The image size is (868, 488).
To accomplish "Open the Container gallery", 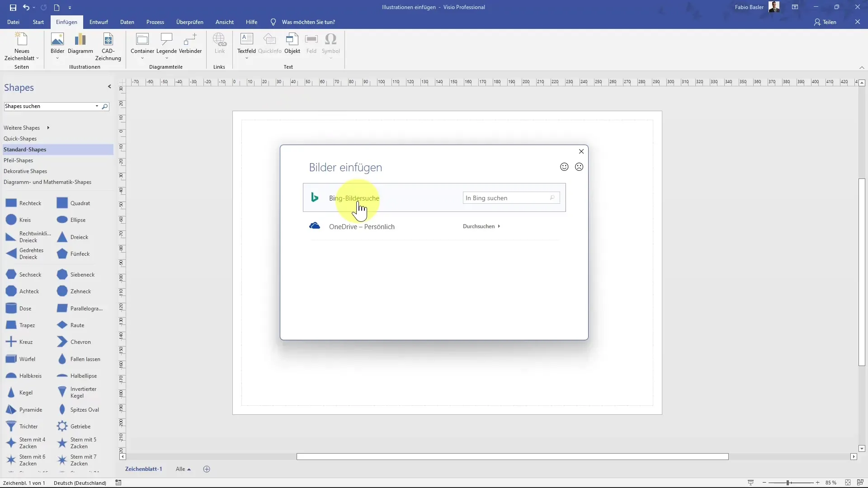I will point(142,45).
